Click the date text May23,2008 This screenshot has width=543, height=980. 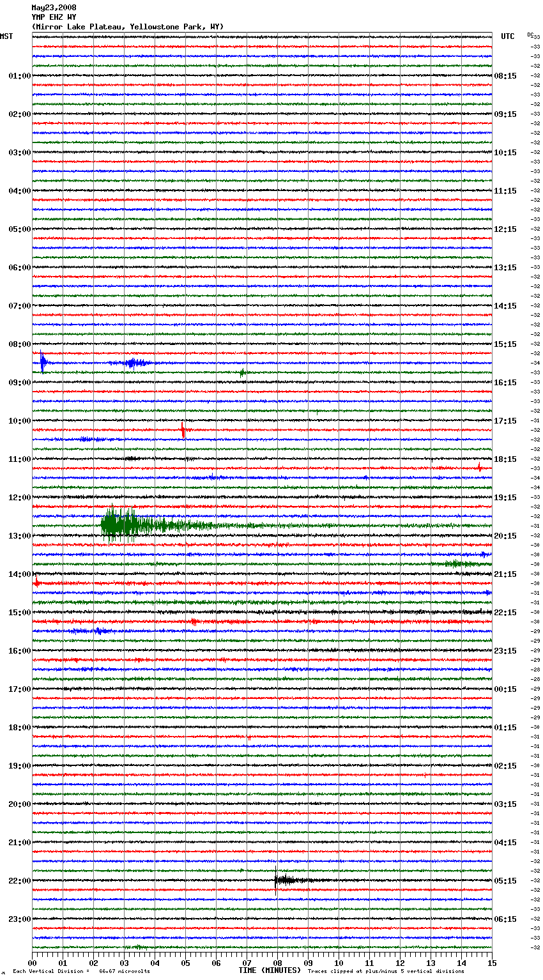point(54,8)
